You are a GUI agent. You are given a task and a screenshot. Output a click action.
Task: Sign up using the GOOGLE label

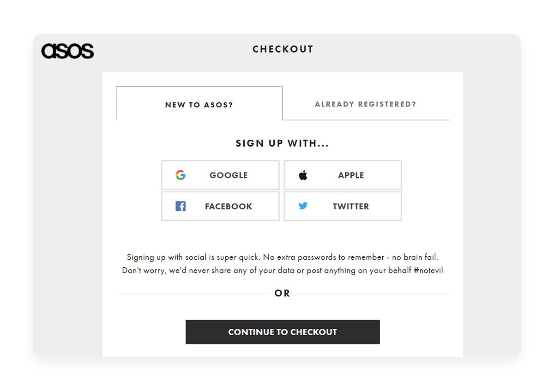pos(229,175)
